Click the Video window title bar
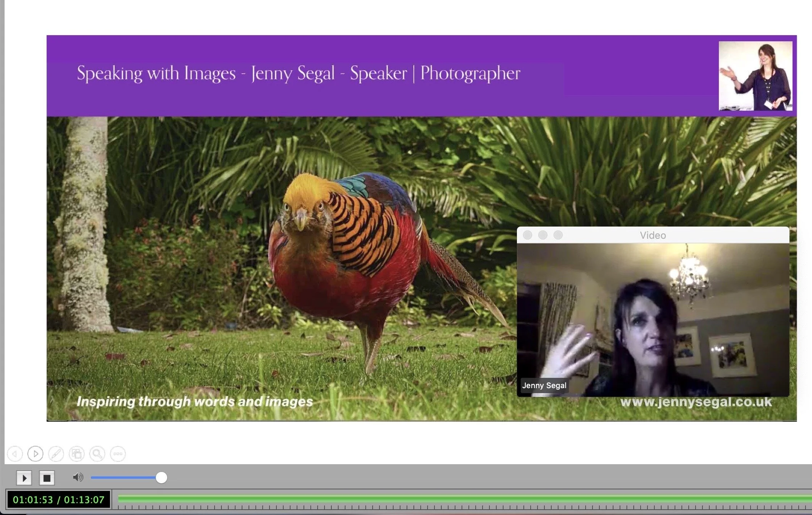The width and height of the screenshot is (812, 515). pos(653,235)
